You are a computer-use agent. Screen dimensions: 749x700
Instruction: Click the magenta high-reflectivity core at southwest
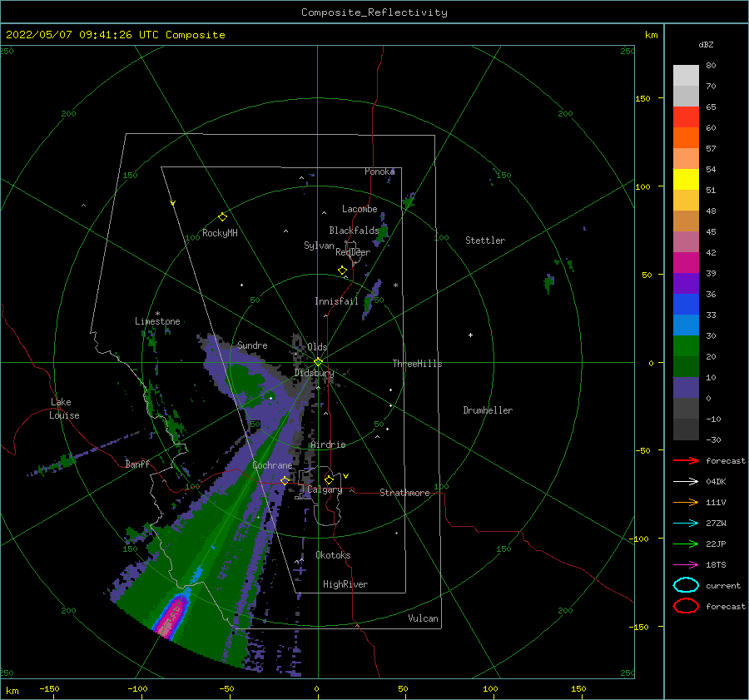coord(171,618)
